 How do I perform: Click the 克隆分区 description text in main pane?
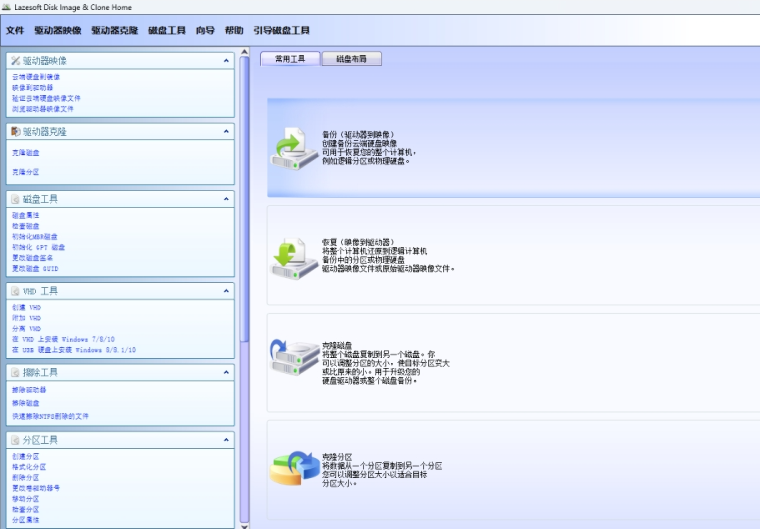[382, 470]
